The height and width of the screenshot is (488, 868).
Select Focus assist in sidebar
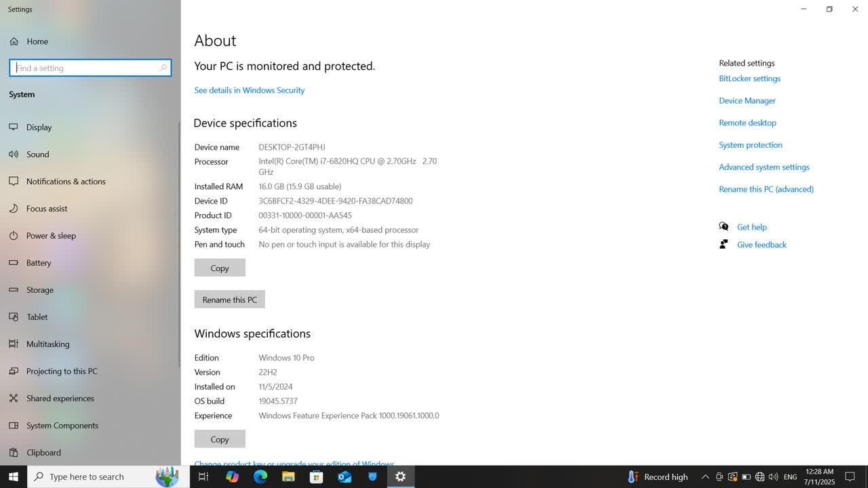(x=47, y=209)
